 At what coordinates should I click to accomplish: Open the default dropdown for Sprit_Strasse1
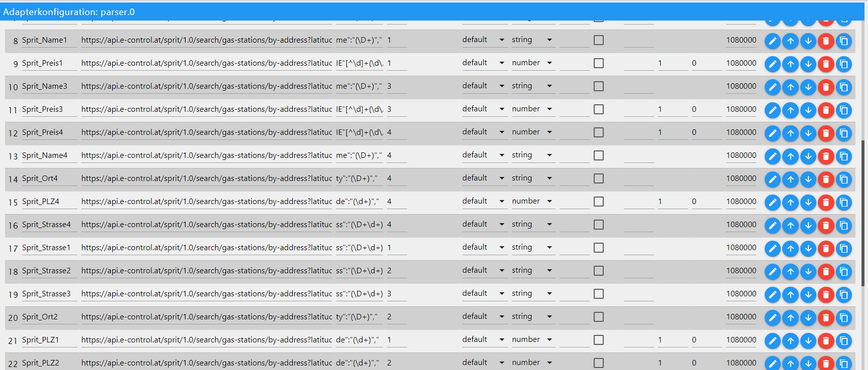click(484, 247)
